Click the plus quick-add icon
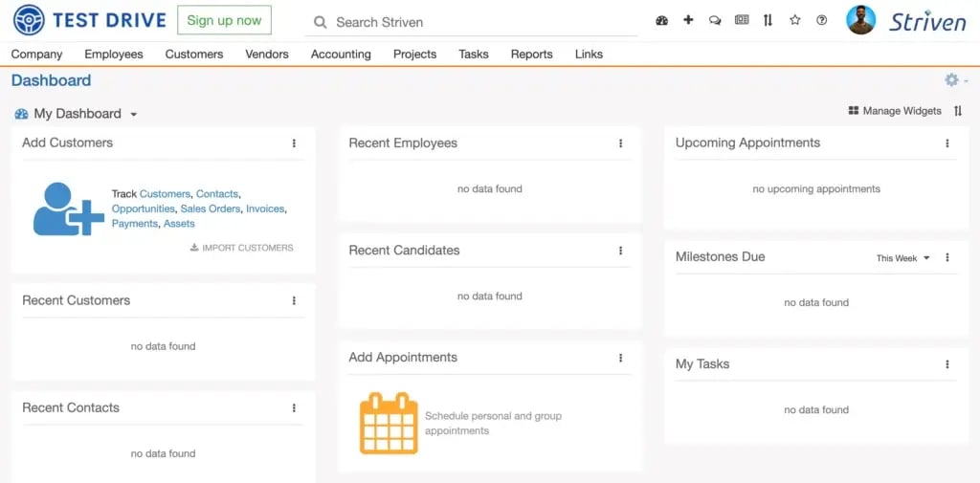980x483 pixels. coord(688,20)
